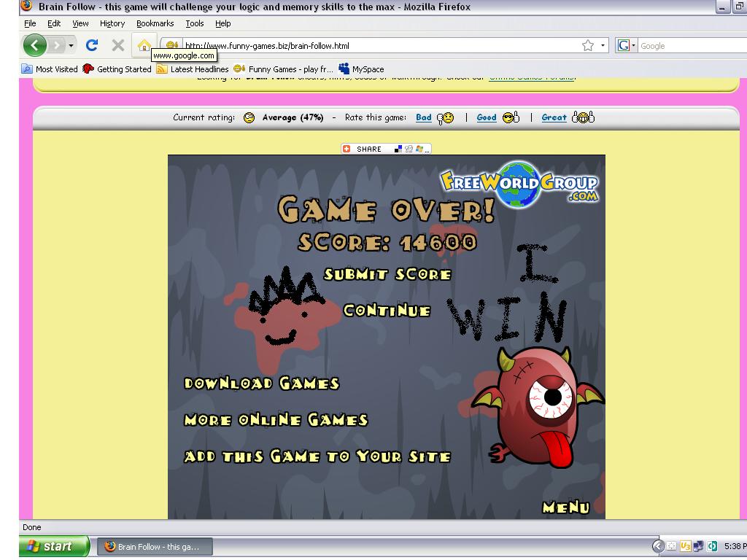Click the MySpace bookmark
The image size is (747, 560).
pos(361,69)
